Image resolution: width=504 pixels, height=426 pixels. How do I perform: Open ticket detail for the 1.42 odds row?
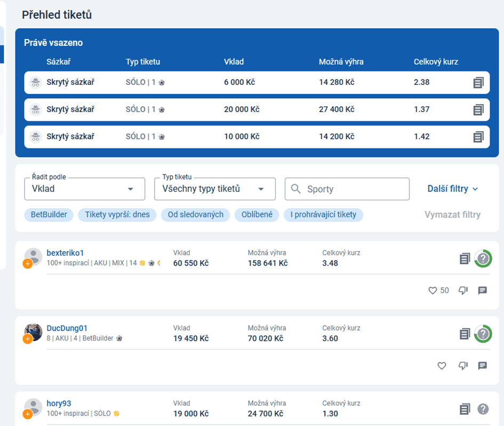478,137
